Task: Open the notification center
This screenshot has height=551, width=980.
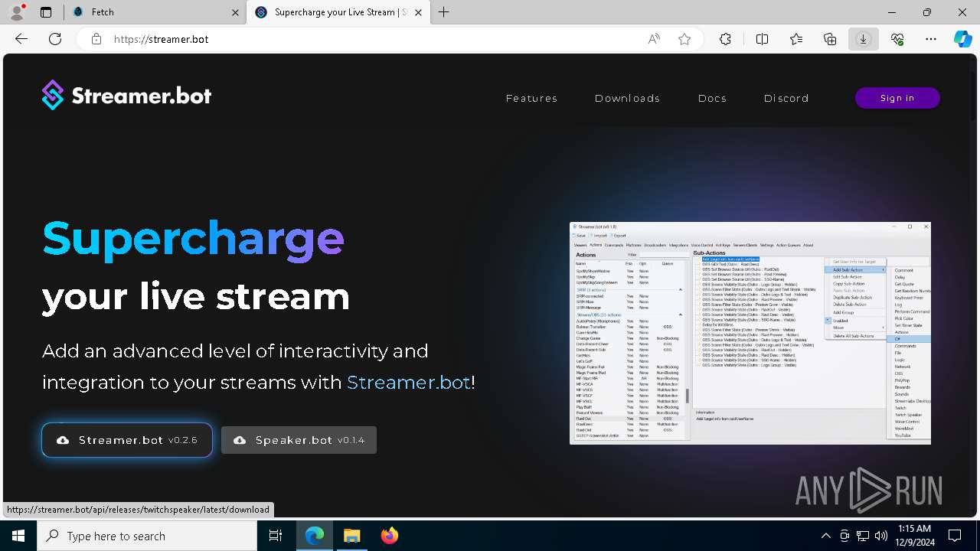Action: click(955, 536)
